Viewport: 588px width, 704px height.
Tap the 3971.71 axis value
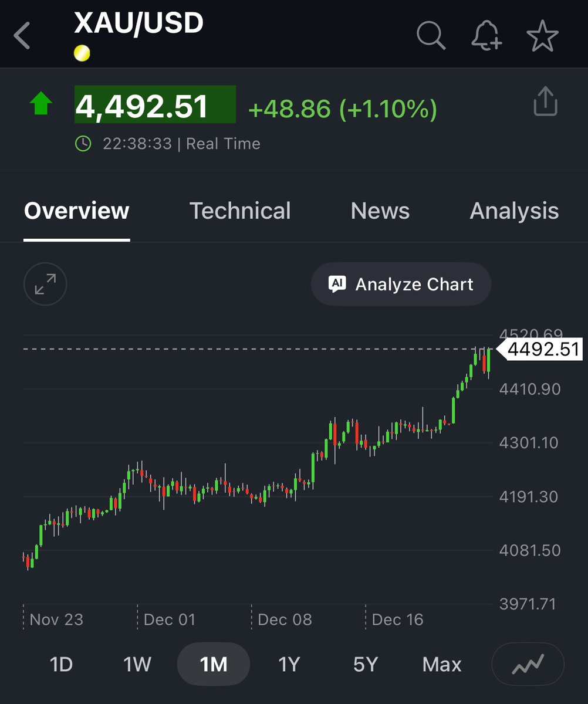point(528,604)
